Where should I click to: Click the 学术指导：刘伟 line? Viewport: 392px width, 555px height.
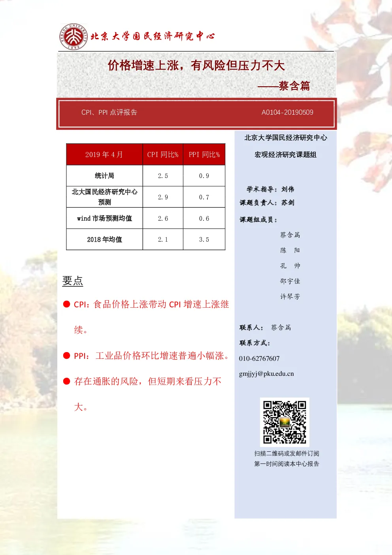[x=270, y=189]
